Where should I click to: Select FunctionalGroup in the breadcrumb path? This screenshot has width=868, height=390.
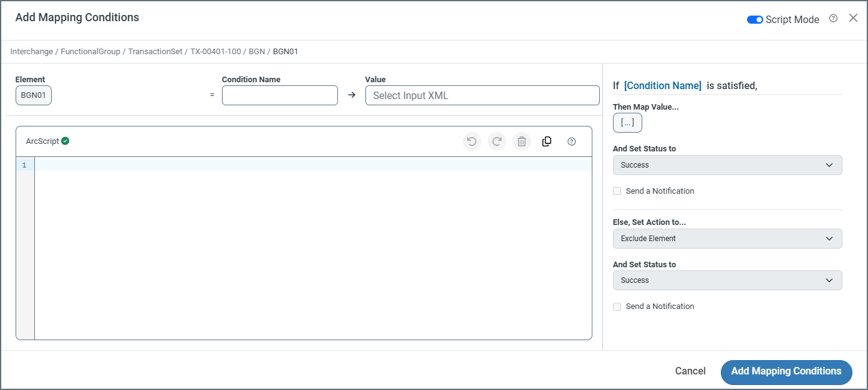point(90,52)
